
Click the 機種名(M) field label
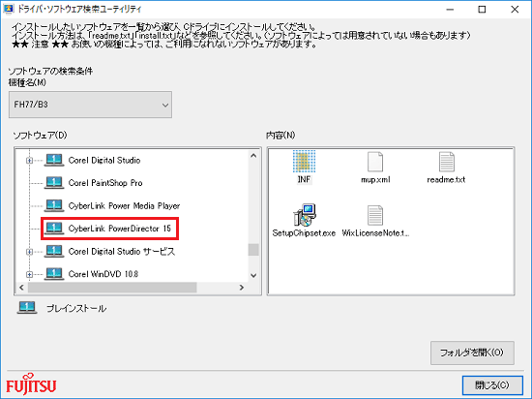(27, 82)
